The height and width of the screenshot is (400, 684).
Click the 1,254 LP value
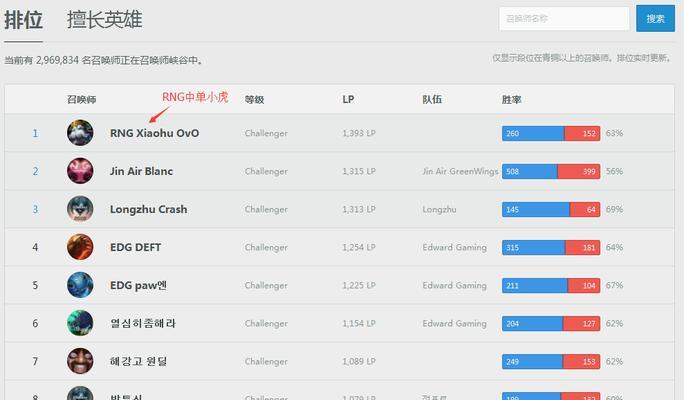[x=359, y=247]
